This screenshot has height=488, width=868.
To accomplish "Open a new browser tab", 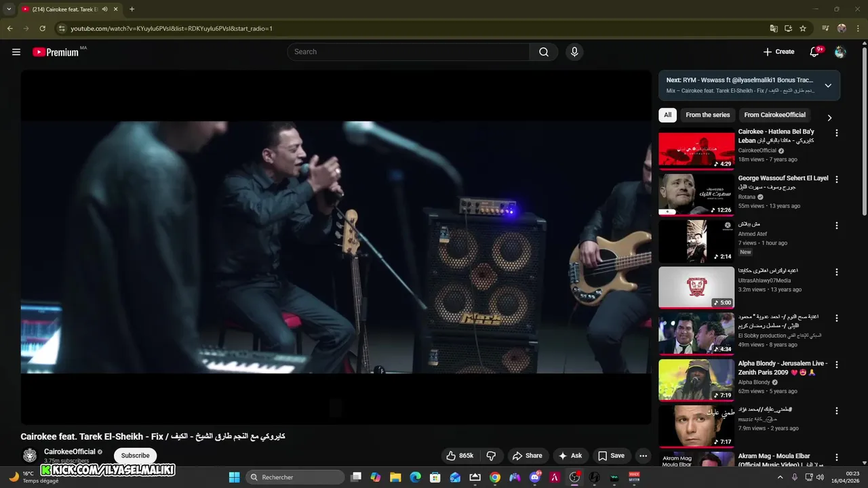I will 132,9.
